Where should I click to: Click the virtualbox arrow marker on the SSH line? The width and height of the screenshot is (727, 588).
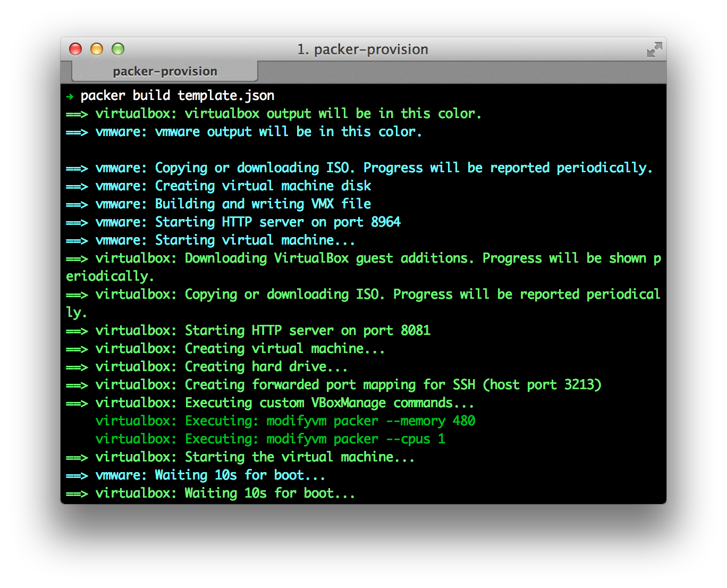coord(77,384)
